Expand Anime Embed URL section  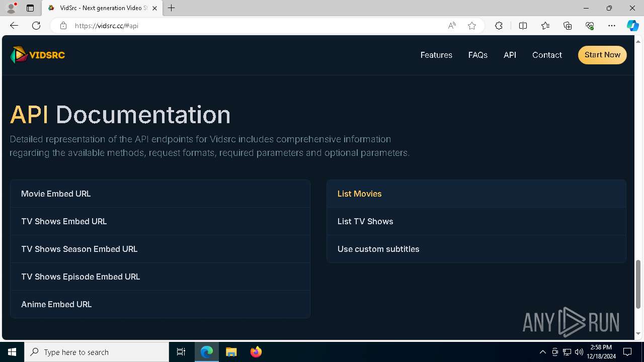coord(160,304)
